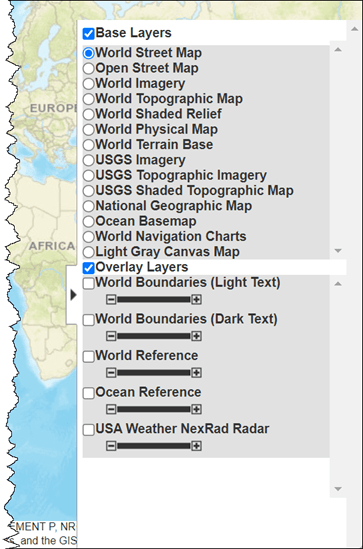Select World Street Map radio button
Image resolution: width=363 pixels, height=549 pixels.
pyautogui.click(x=89, y=53)
